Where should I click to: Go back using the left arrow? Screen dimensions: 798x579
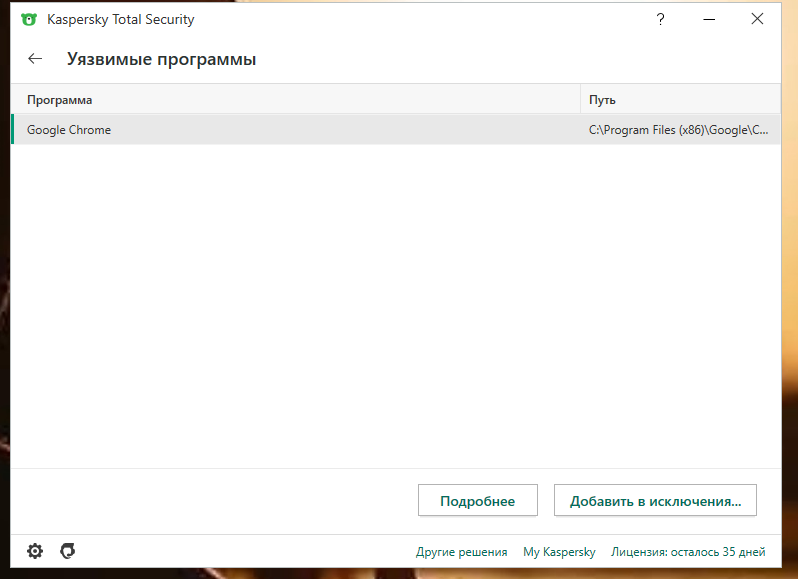(35, 59)
